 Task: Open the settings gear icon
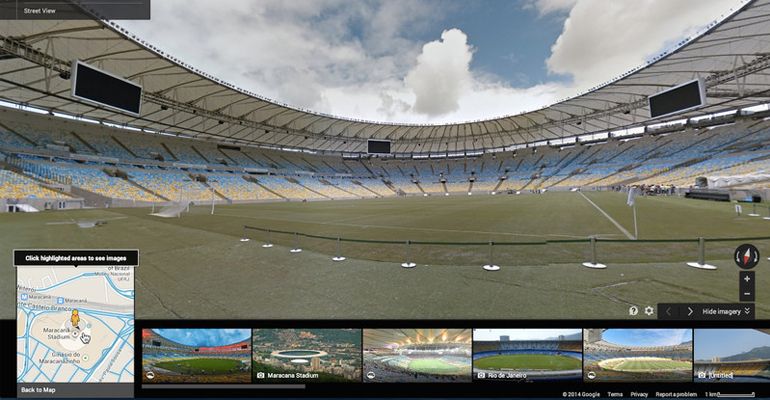pos(649,311)
